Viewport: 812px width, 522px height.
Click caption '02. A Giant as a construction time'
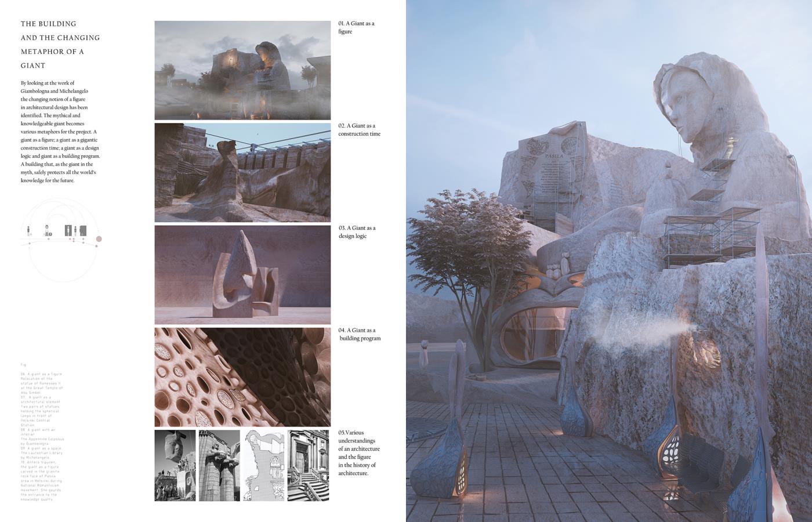pyautogui.click(x=359, y=129)
